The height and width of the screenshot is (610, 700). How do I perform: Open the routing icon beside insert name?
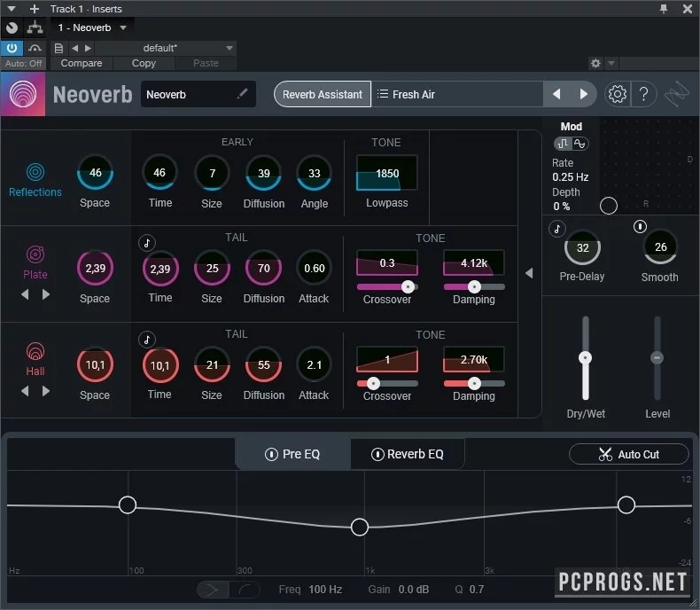[x=35, y=27]
